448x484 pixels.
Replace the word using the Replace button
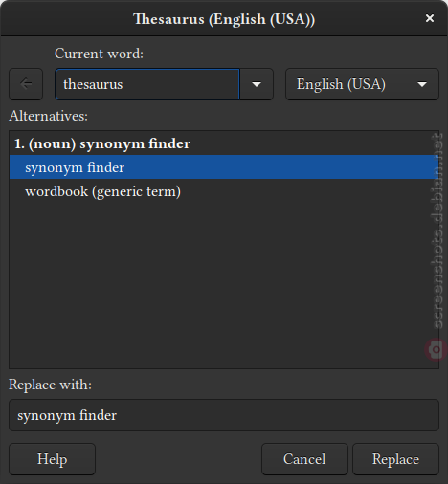(x=395, y=459)
